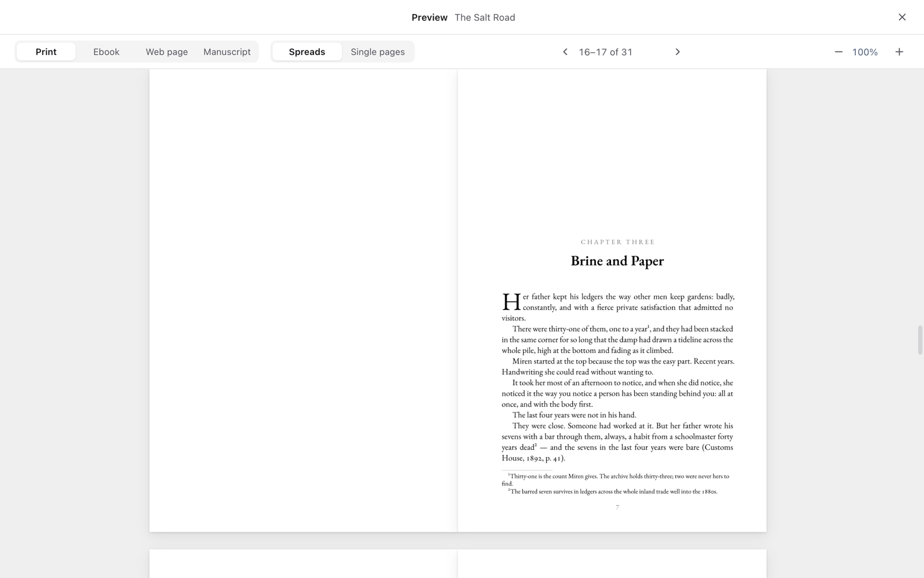
Task: Zoom in with the plus icon
Action: point(899,52)
